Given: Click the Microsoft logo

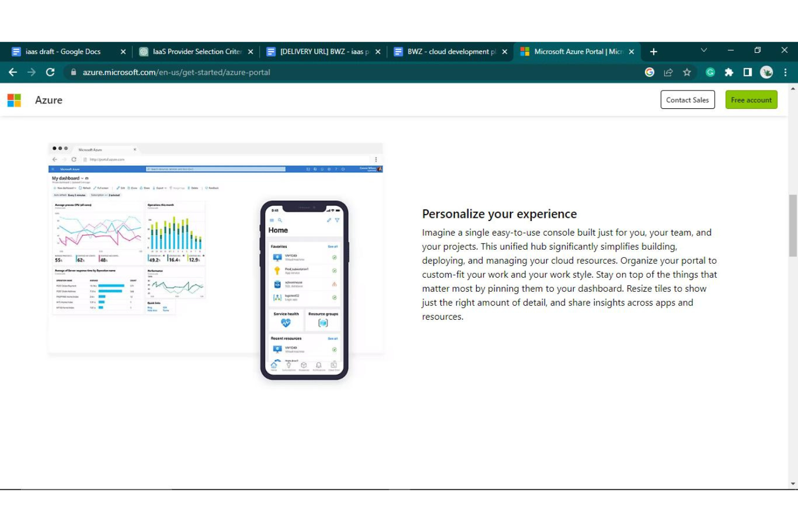Looking at the screenshot, I should click(14, 100).
